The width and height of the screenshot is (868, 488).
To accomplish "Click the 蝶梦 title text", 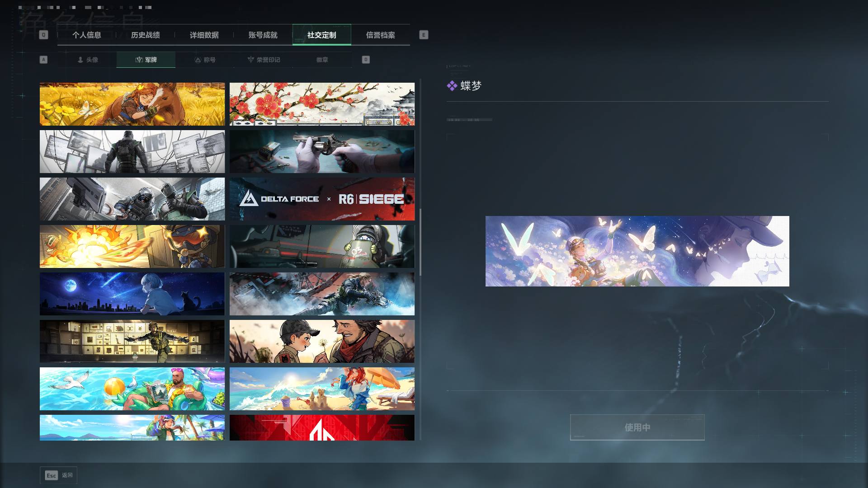I will click(x=471, y=86).
